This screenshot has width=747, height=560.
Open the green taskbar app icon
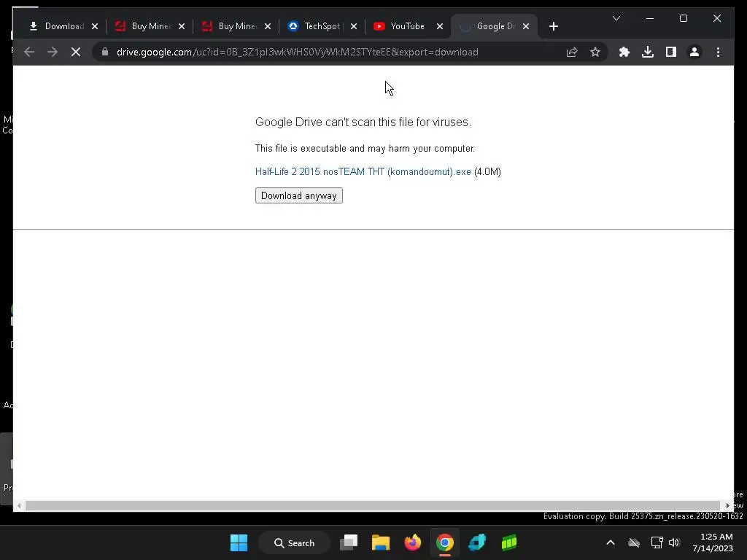click(x=508, y=542)
